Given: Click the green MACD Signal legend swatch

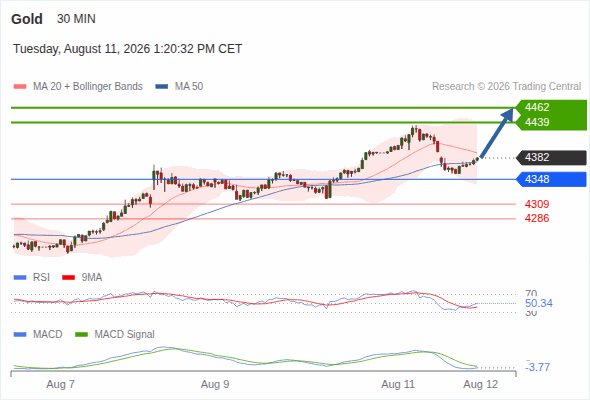Looking at the screenshot, I should (x=82, y=334).
